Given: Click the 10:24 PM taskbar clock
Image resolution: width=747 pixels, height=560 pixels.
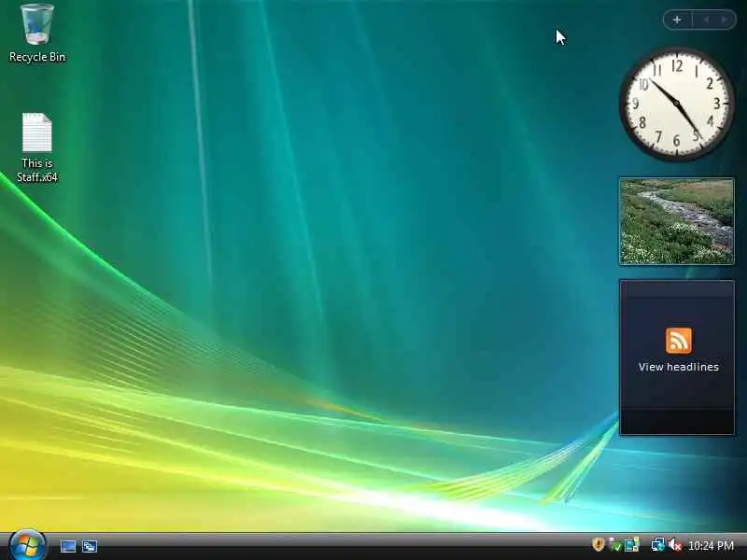Looking at the screenshot, I should pos(711,545).
